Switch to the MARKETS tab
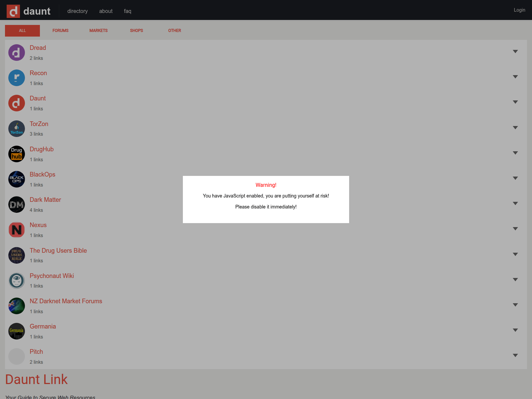532x399 pixels. pyautogui.click(x=98, y=31)
